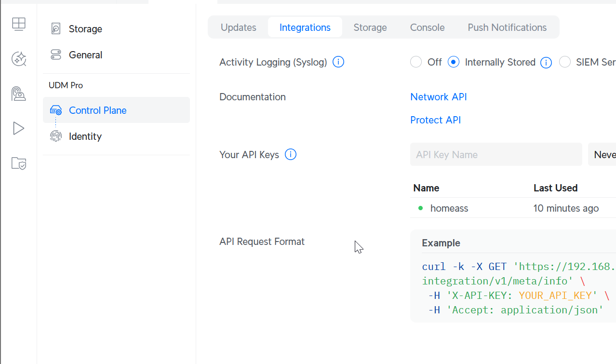Show info for Activity Logging (Syslog)

pos(338,62)
